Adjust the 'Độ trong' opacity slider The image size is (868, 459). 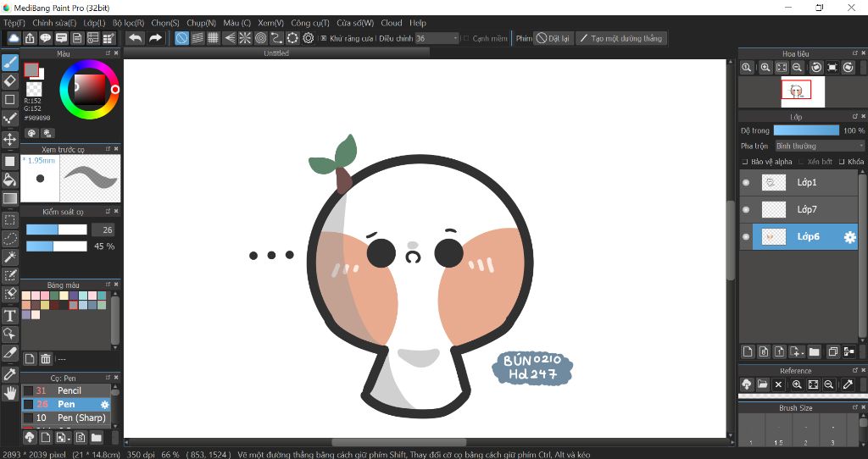pos(806,130)
